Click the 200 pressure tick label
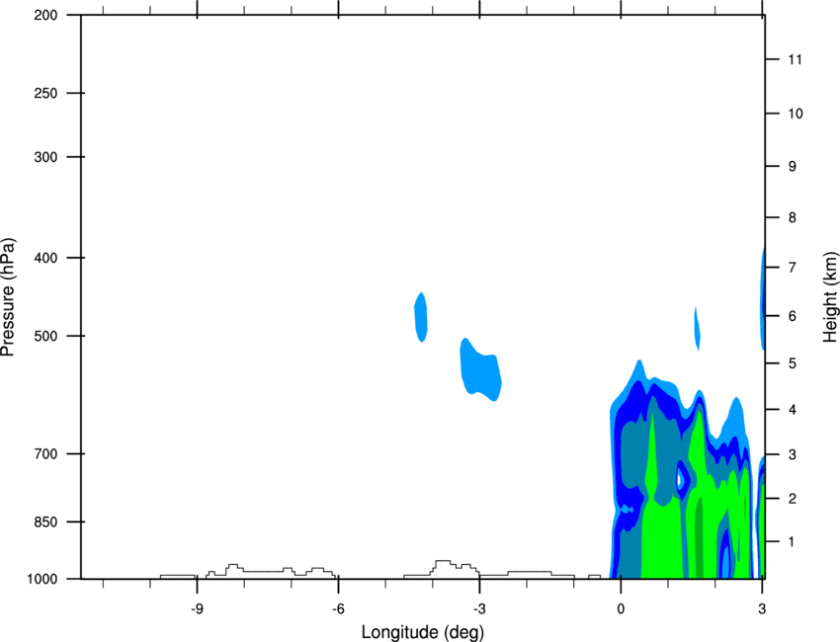 (x=45, y=15)
